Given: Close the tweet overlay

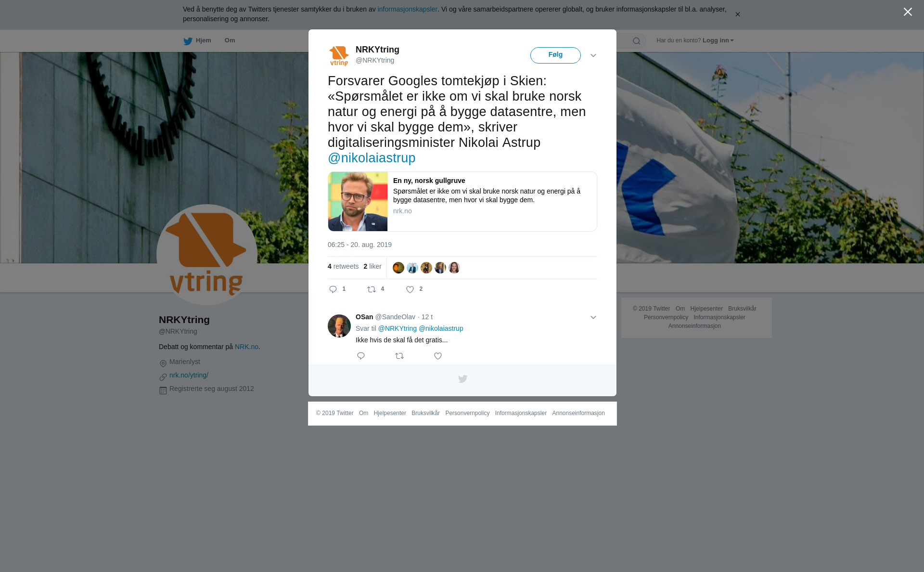Looking at the screenshot, I should point(908,12).
